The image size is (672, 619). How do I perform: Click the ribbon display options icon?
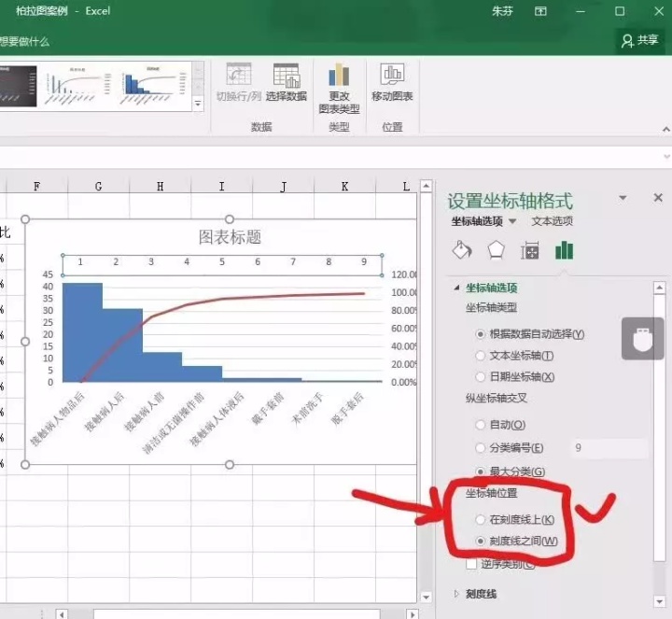[540, 11]
